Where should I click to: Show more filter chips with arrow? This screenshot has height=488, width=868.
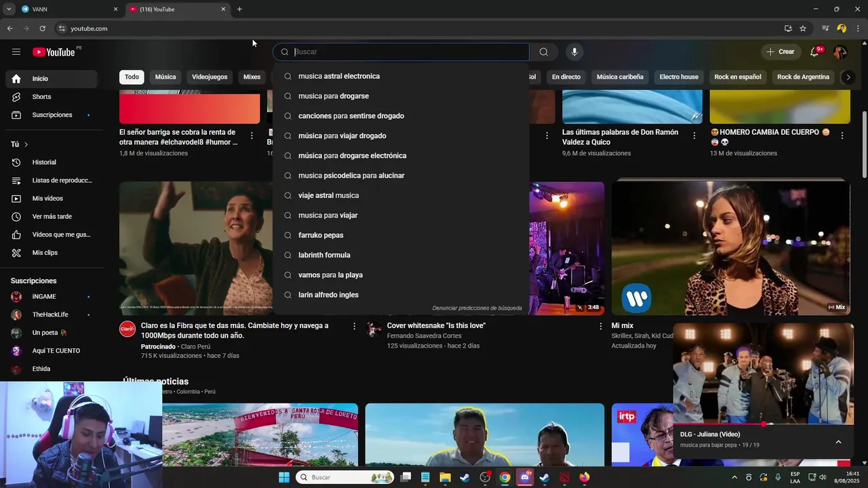coord(848,77)
